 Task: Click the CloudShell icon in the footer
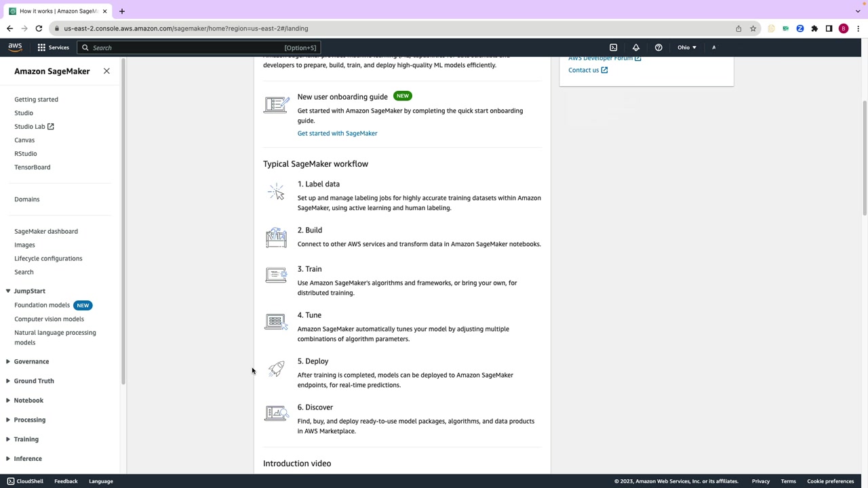pos(10,481)
